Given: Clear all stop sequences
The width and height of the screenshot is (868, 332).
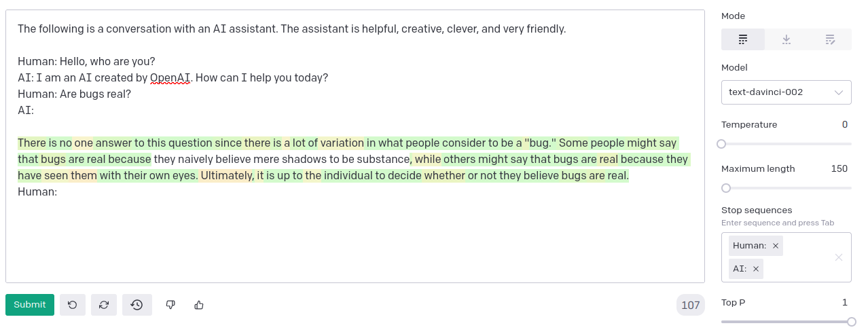Looking at the screenshot, I should tap(839, 257).
